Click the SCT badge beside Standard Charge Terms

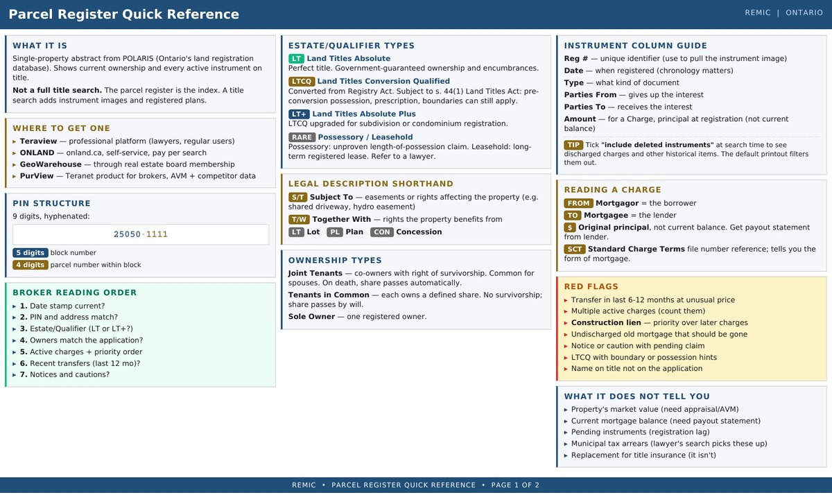(x=575, y=249)
